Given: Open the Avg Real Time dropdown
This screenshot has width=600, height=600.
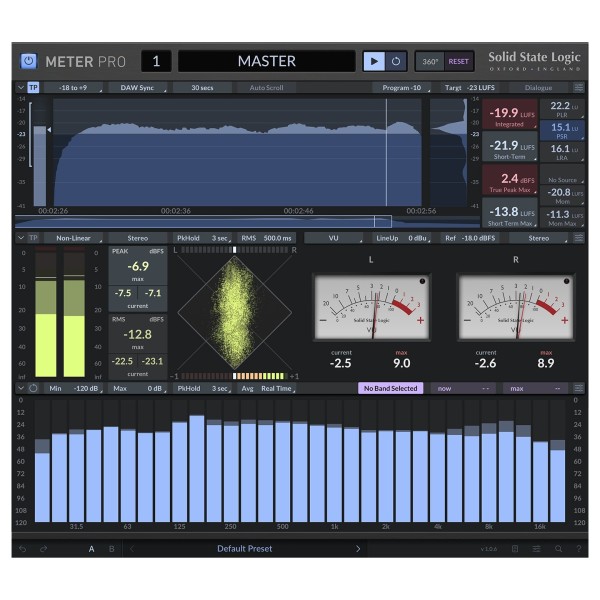Looking at the screenshot, I should click(x=266, y=388).
